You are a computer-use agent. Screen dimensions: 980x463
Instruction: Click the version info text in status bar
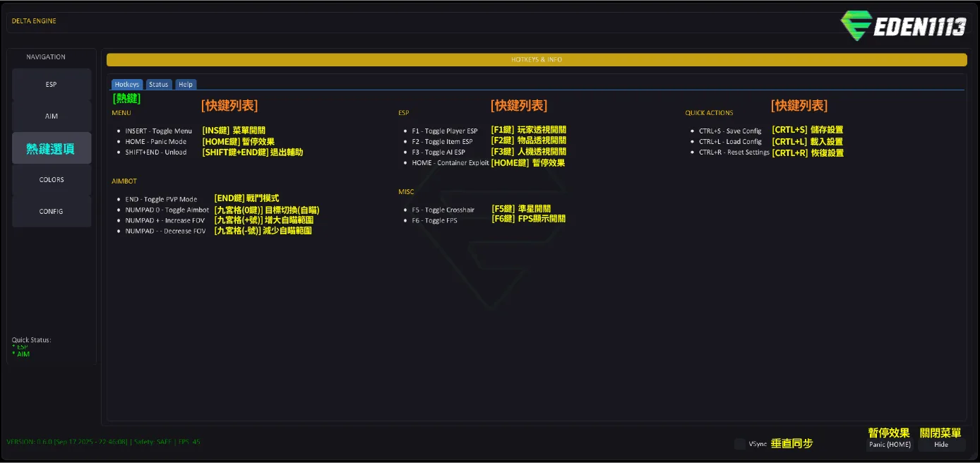click(67, 442)
